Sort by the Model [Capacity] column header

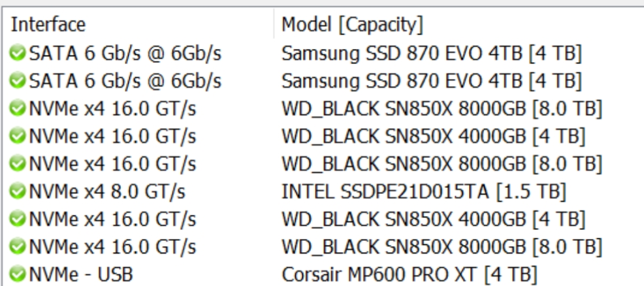(353, 25)
